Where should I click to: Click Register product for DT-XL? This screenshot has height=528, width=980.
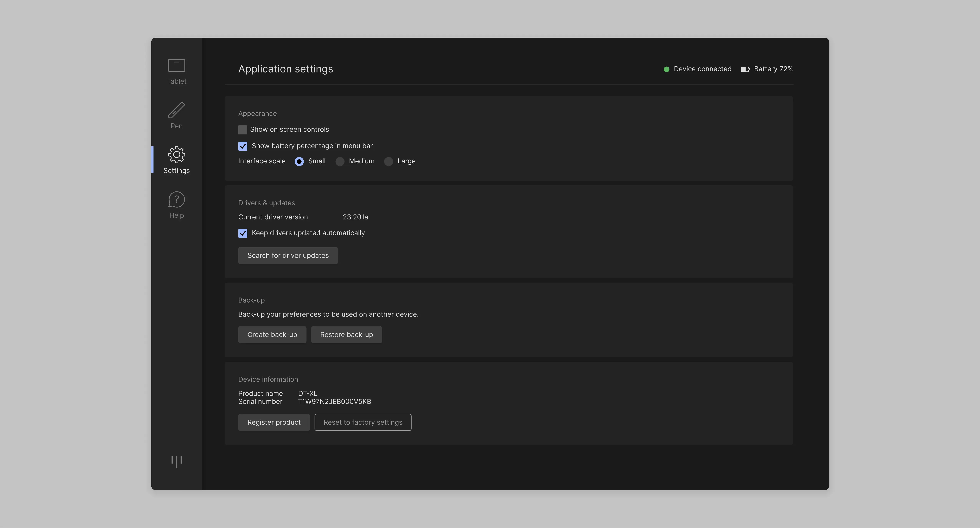(x=273, y=422)
